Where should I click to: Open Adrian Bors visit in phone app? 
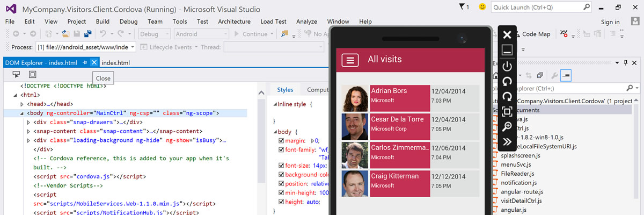pyautogui.click(x=410, y=98)
